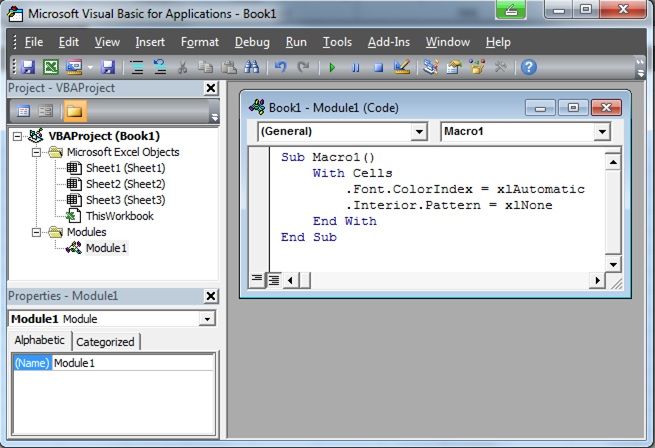Close the Properties - Module1 pane
The width and height of the screenshot is (655, 448).
coord(211,296)
